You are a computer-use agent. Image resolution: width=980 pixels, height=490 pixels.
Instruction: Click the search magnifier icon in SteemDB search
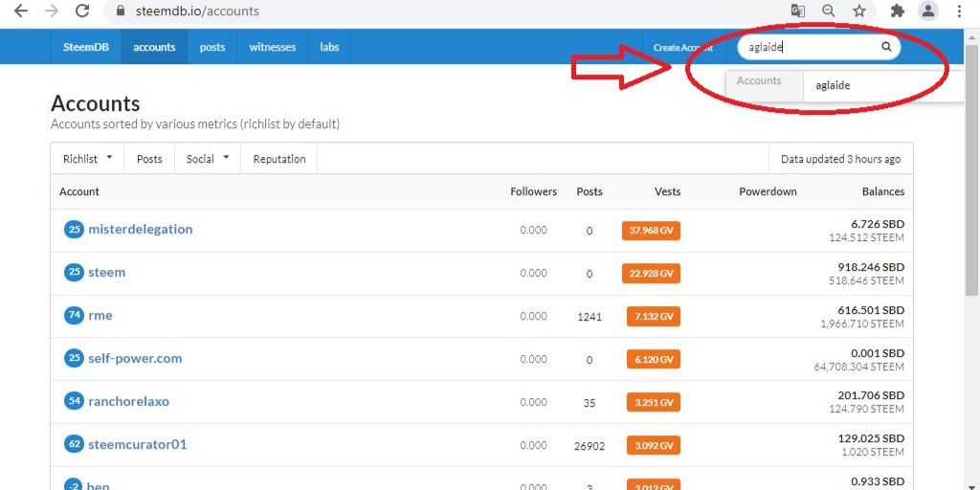pyautogui.click(x=886, y=46)
